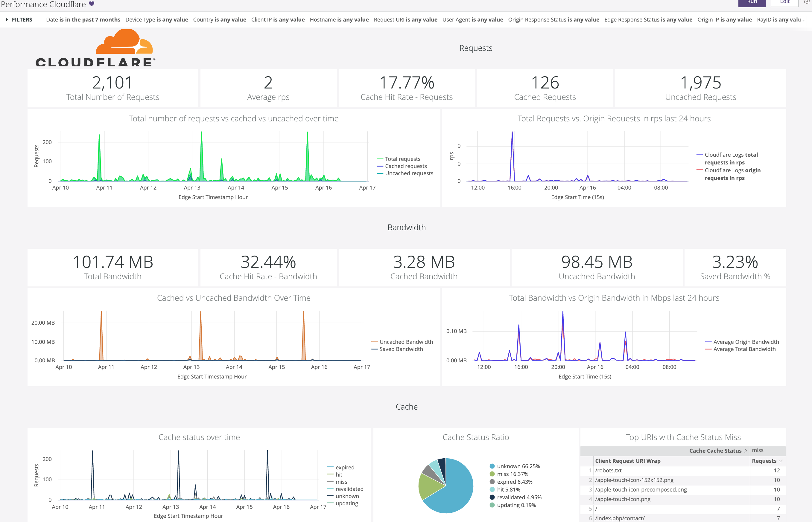Image resolution: width=812 pixels, height=522 pixels.
Task: Click the Edit button
Action: (784, 2)
